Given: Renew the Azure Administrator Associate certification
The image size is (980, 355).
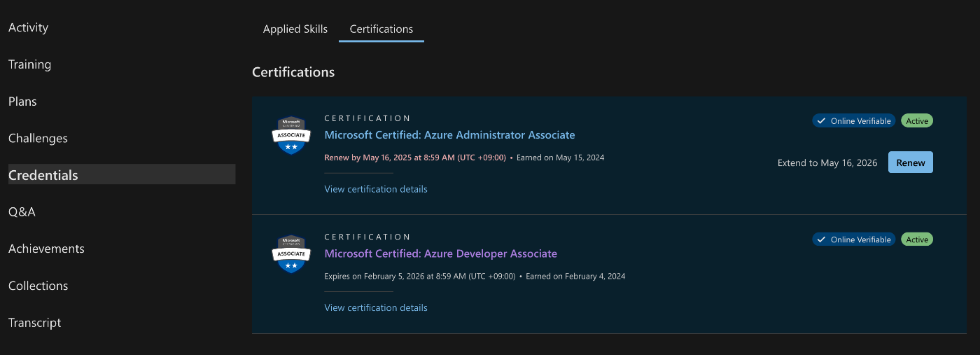Looking at the screenshot, I should (x=911, y=162).
